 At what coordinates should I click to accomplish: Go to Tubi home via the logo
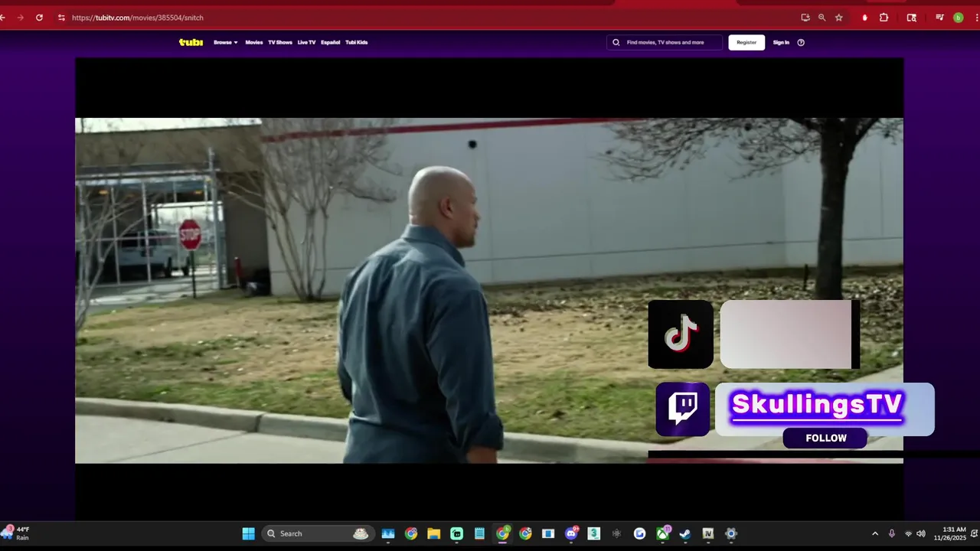(x=191, y=42)
